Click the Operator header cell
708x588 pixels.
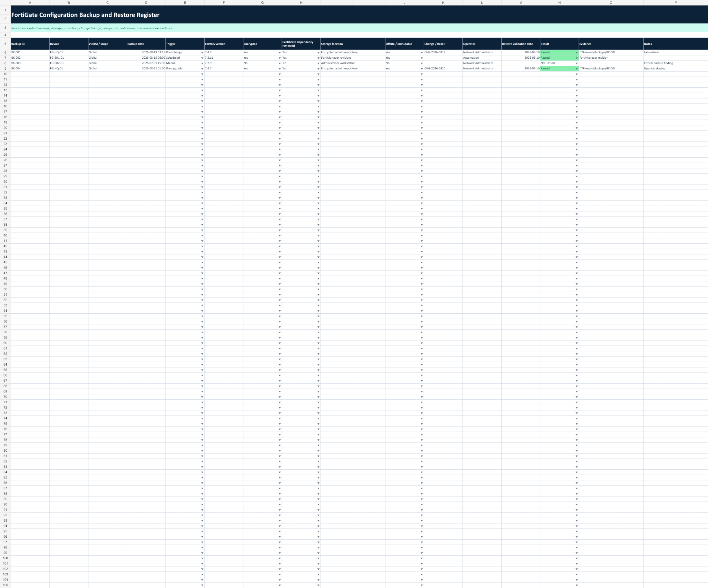(x=482, y=44)
